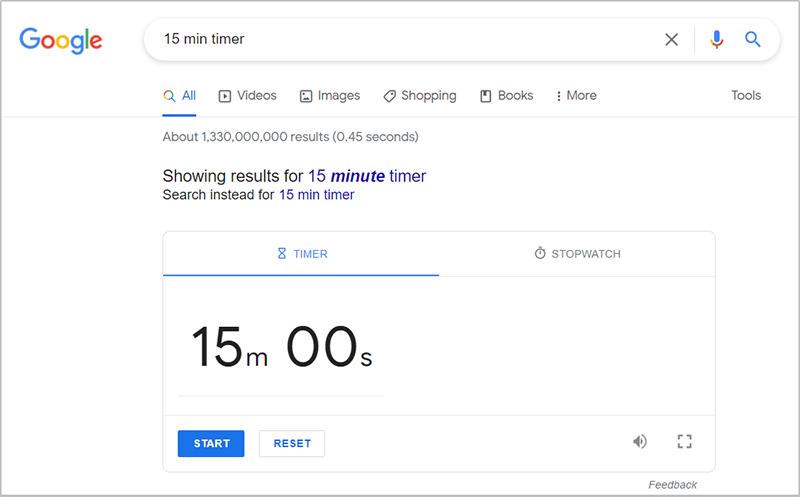Expand the More menu

[x=576, y=96]
